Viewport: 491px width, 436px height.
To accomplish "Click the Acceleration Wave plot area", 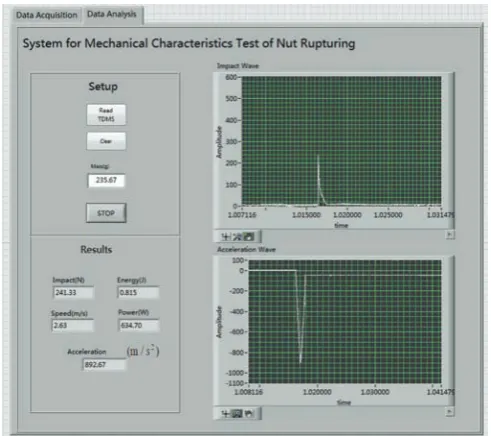I will click(x=345, y=322).
